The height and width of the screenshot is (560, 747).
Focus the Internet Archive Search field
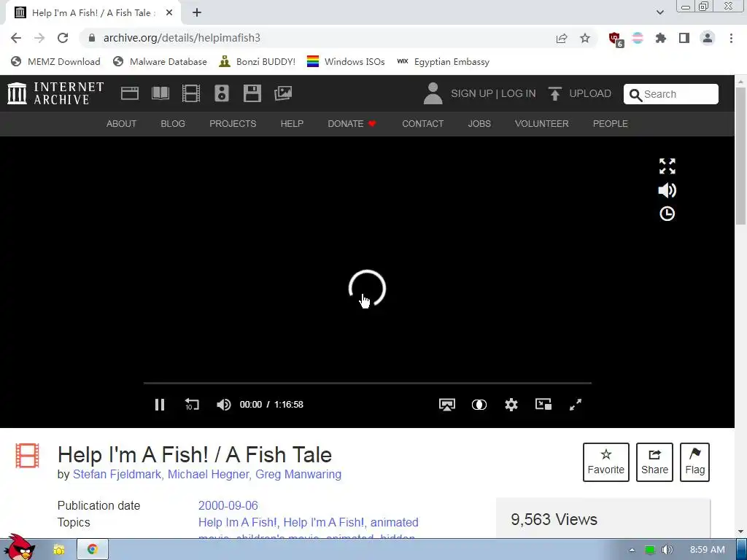[x=671, y=94]
